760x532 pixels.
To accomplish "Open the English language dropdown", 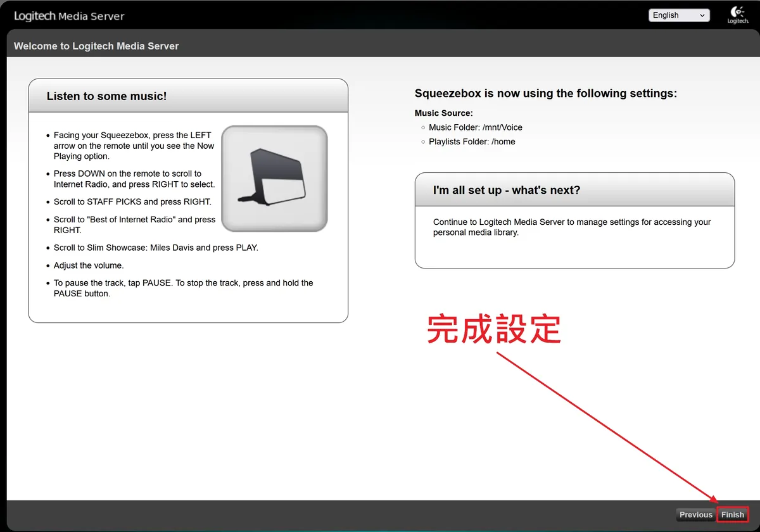I will (679, 15).
